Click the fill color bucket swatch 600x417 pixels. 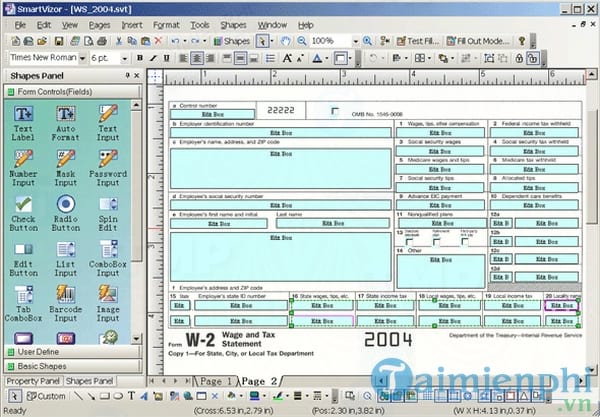click(231, 396)
